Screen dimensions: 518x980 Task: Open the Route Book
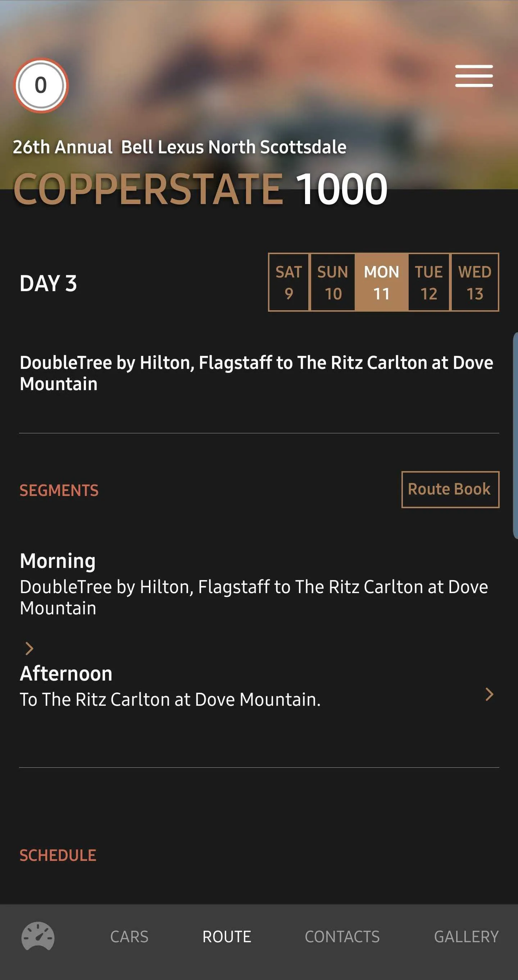click(450, 489)
